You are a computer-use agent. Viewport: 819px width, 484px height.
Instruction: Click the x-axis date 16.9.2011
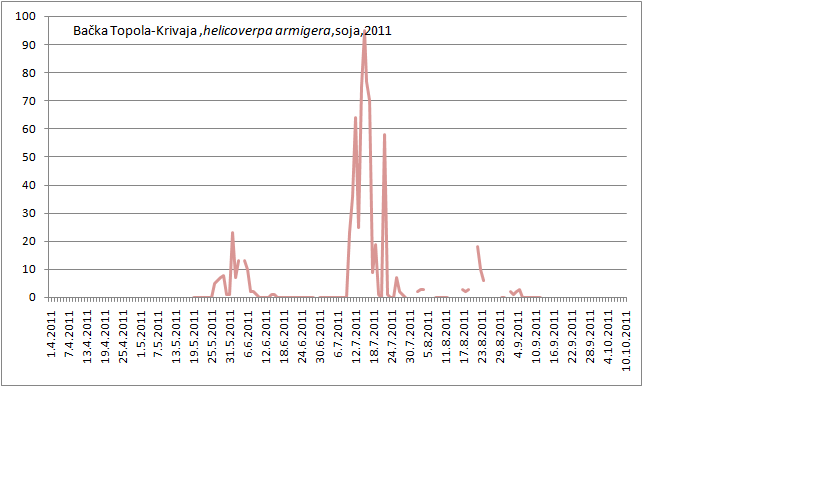point(554,338)
